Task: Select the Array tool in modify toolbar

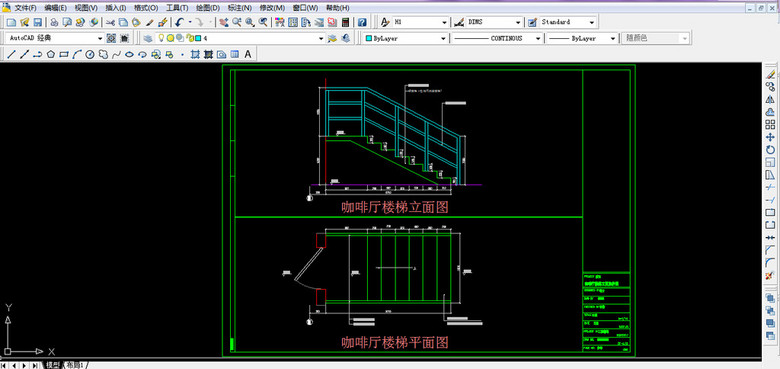Action: click(770, 124)
